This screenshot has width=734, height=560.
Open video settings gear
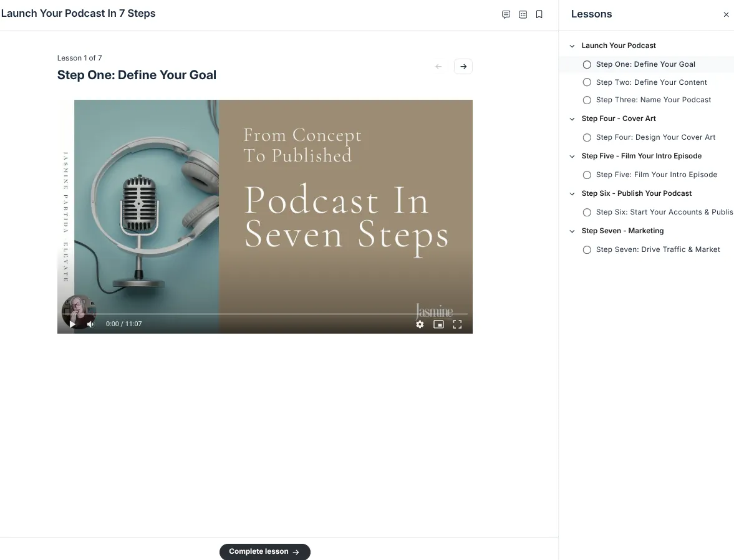point(420,324)
